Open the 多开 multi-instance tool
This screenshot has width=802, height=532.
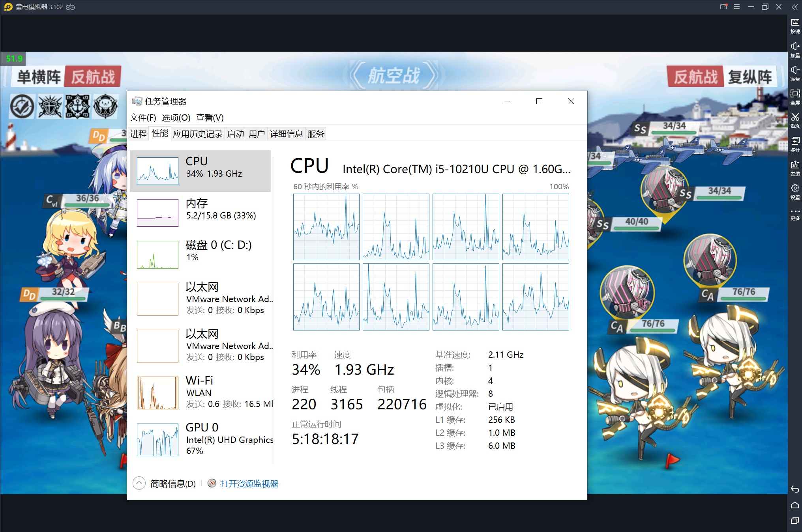(795, 144)
